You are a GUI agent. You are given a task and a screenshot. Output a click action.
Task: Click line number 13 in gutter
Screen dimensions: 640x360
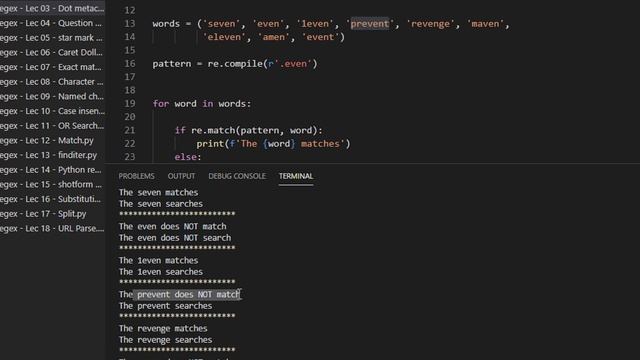pyautogui.click(x=129, y=24)
